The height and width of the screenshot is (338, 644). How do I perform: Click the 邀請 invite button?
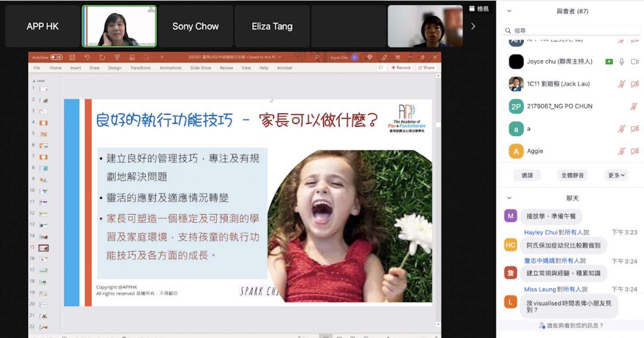click(527, 175)
